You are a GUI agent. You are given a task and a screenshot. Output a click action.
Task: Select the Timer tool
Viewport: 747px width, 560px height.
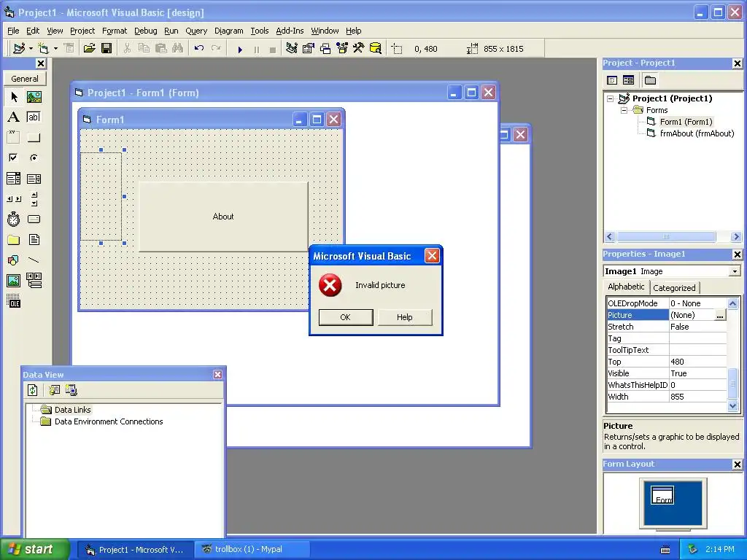14,219
